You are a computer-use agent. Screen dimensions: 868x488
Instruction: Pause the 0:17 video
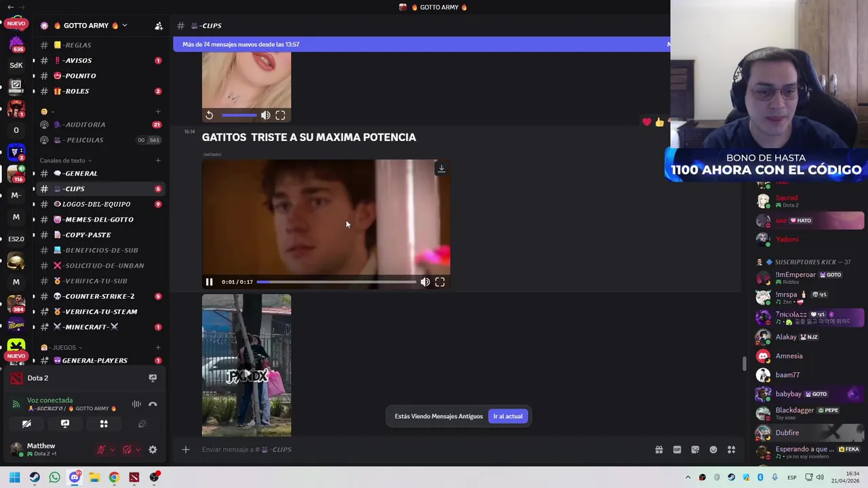pos(209,282)
